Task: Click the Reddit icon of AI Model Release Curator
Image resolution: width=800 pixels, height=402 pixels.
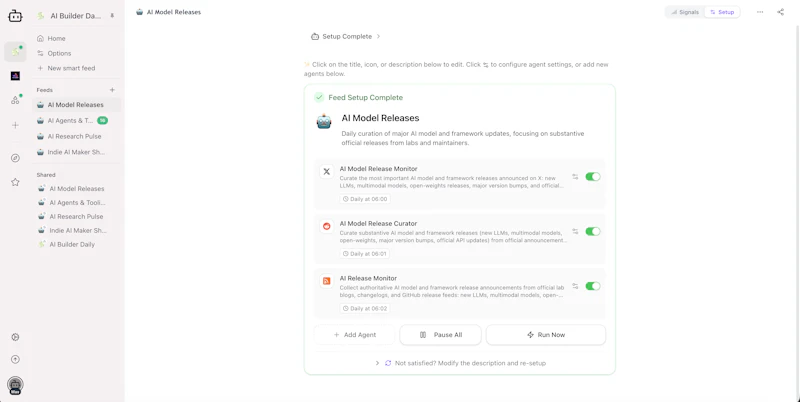Action: coord(327,226)
